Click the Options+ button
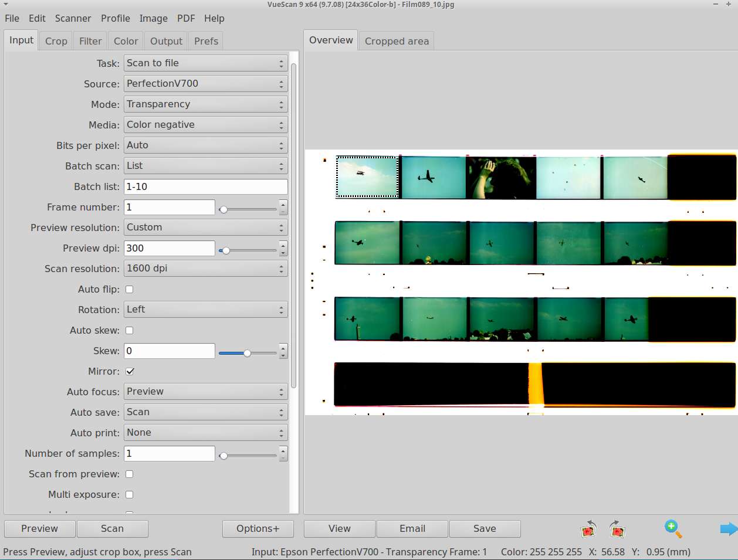Viewport: 738px width, 560px height. pos(258,528)
